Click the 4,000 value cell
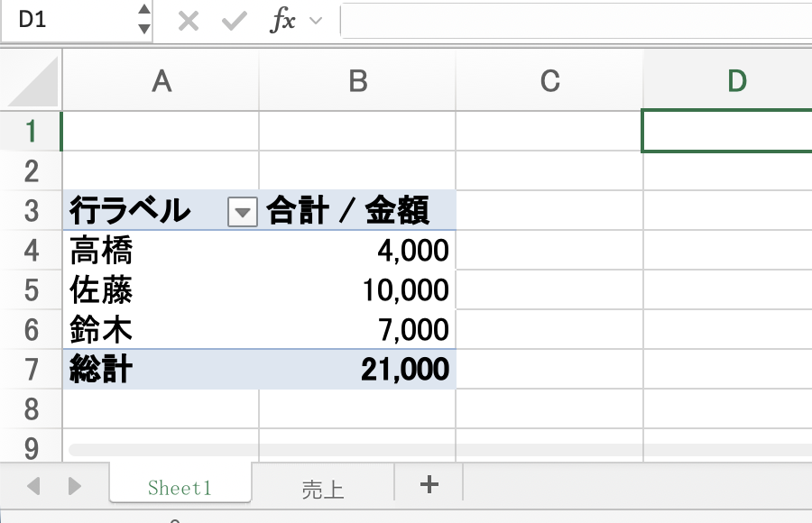812x523 pixels. [357, 250]
